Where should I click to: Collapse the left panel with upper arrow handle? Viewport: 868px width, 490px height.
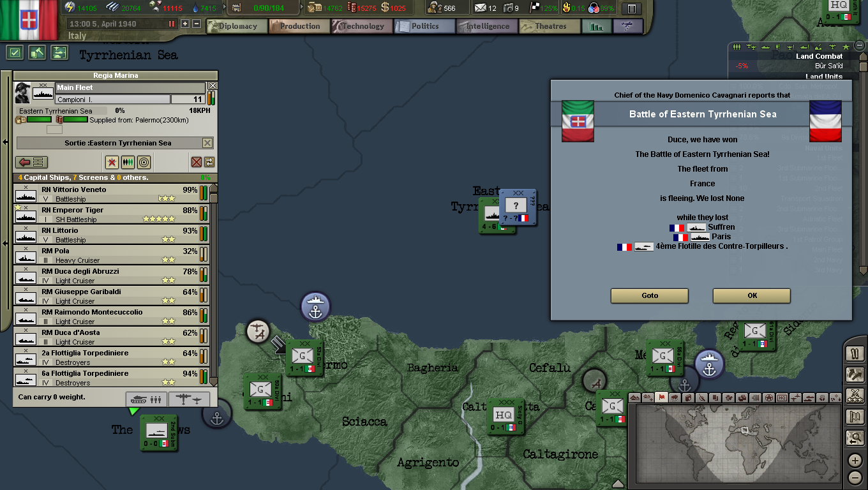[6, 142]
